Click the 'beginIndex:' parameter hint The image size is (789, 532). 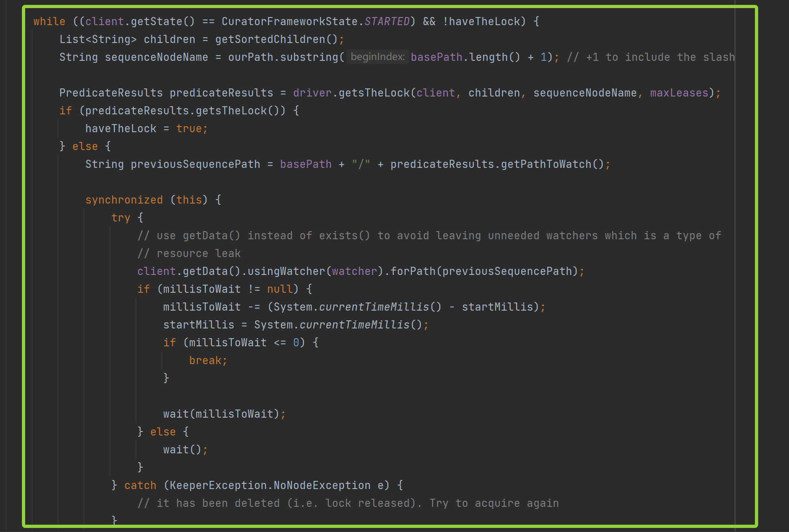pos(377,57)
